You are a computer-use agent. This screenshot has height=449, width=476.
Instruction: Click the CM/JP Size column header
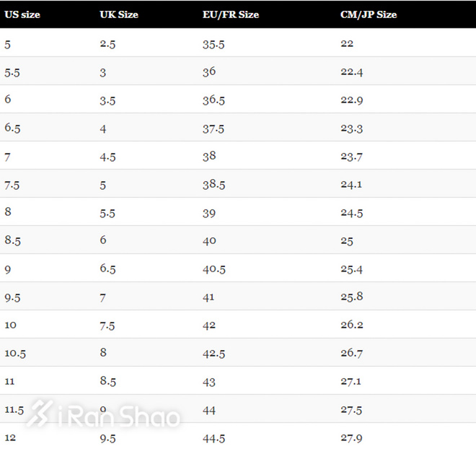tap(369, 14)
